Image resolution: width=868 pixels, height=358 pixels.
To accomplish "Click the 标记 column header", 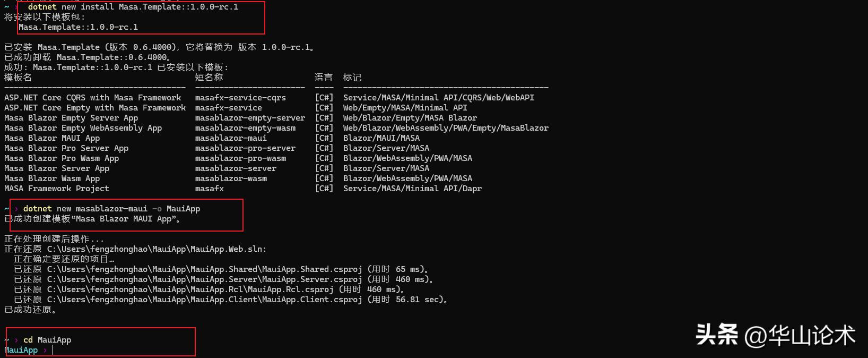I will tap(352, 78).
